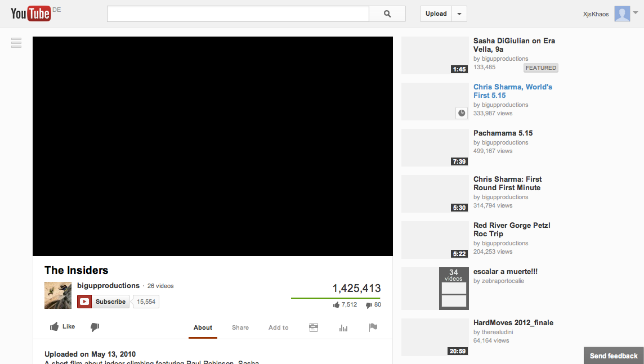
Task: Click the thumbs down dislike icon
Action: click(x=95, y=327)
